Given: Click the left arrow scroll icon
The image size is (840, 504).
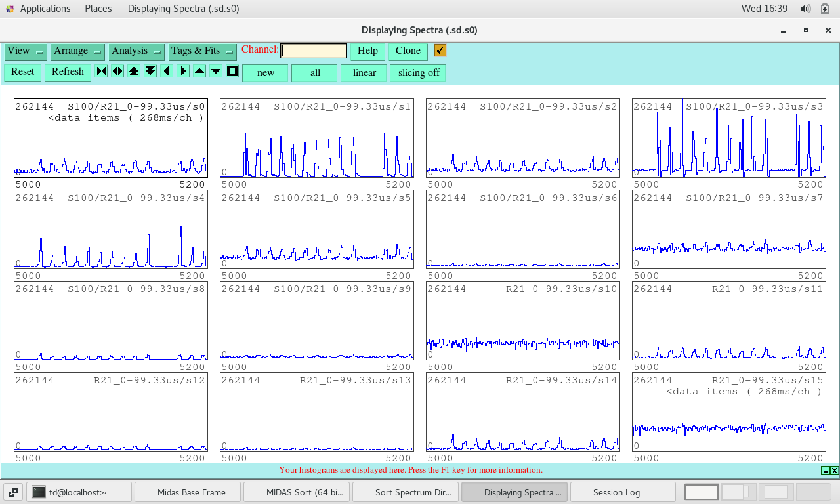Looking at the screenshot, I should tap(167, 72).
